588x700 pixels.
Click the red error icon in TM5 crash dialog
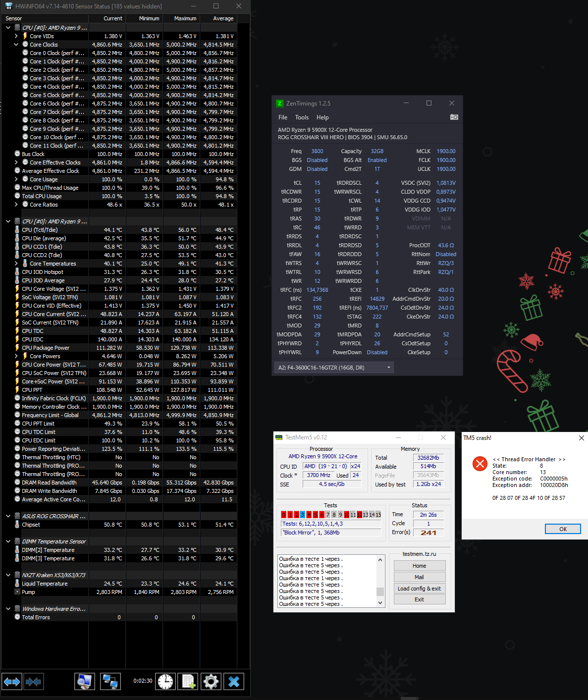[x=480, y=464]
